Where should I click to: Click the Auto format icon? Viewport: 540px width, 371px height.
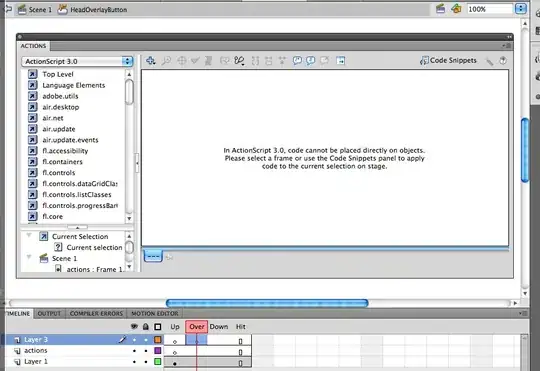tap(208, 61)
